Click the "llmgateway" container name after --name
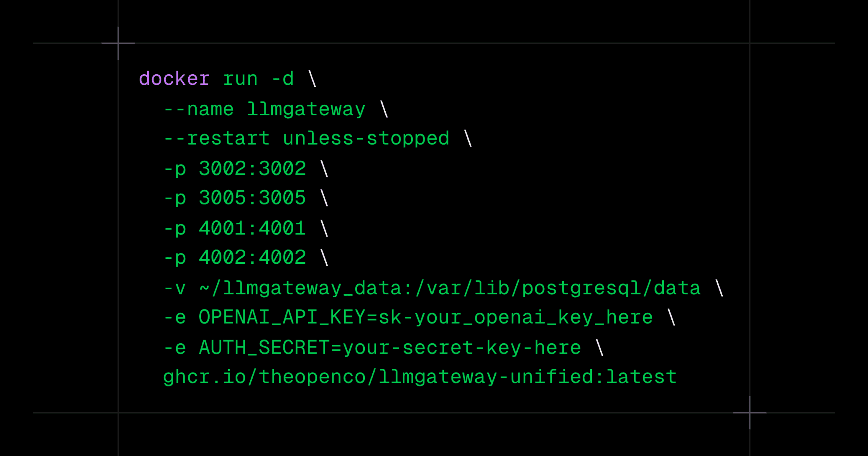868x456 pixels. coord(306,110)
